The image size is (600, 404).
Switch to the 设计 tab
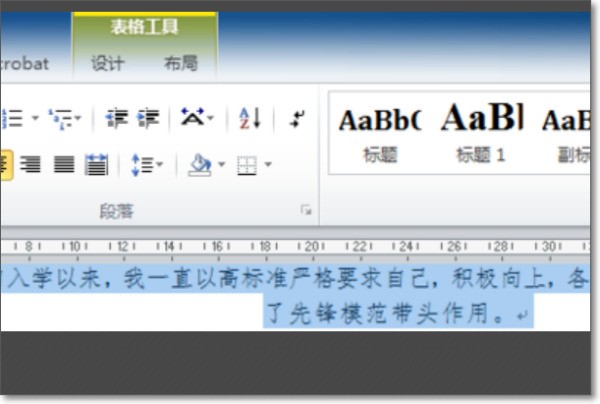[108, 63]
